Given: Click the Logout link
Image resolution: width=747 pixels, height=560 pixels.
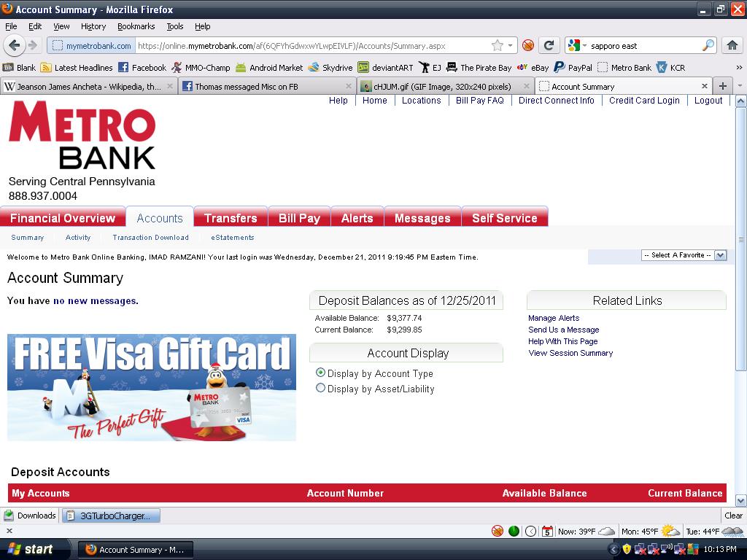Looking at the screenshot, I should 708,101.
